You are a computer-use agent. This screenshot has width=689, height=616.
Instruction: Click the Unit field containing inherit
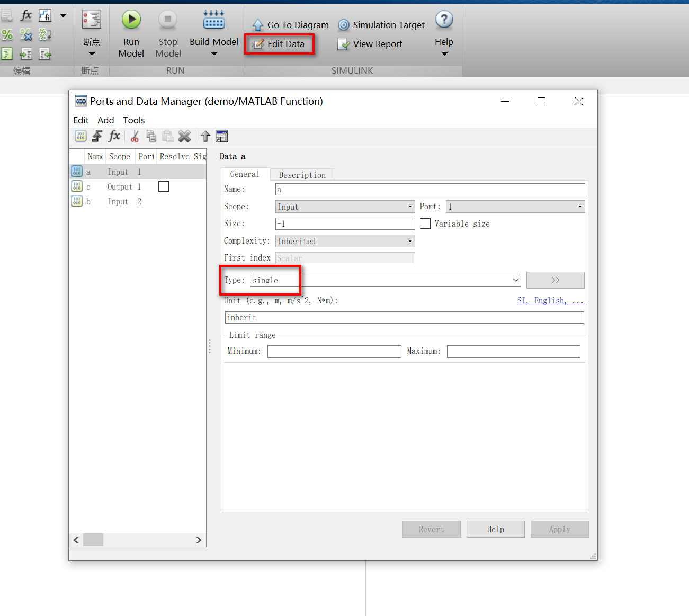[x=405, y=317]
